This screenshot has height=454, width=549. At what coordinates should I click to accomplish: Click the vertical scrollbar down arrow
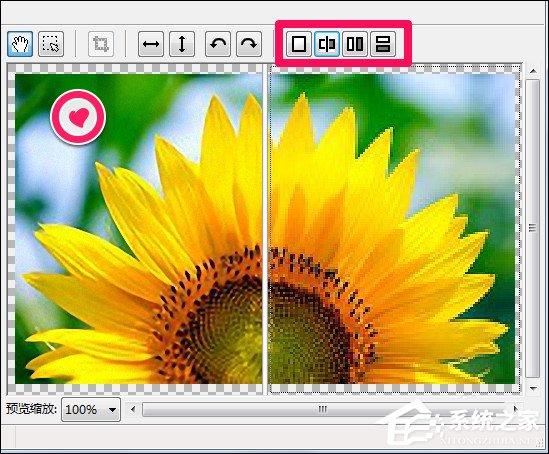click(x=533, y=388)
